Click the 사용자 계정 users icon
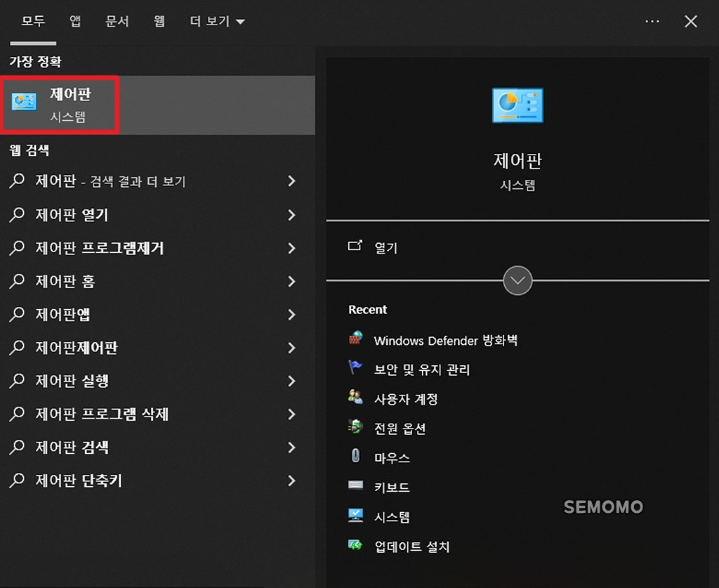The height and width of the screenshot is (588, 719). (355, 397)
